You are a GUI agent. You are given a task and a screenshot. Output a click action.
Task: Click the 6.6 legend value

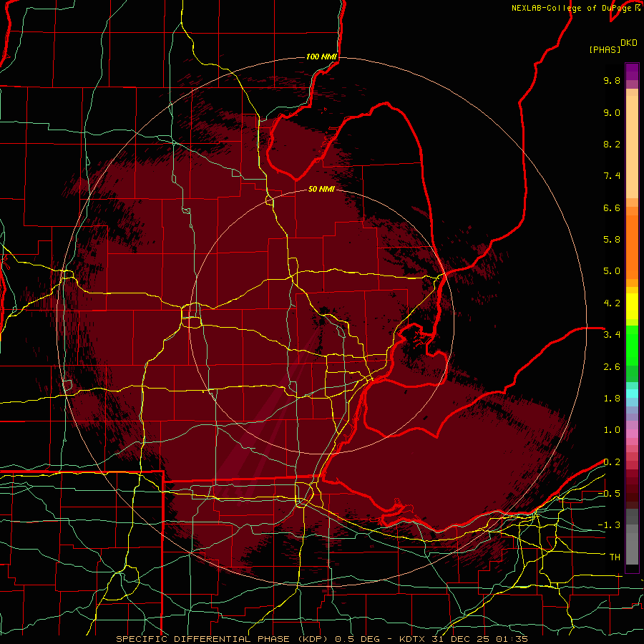[612, 208]
